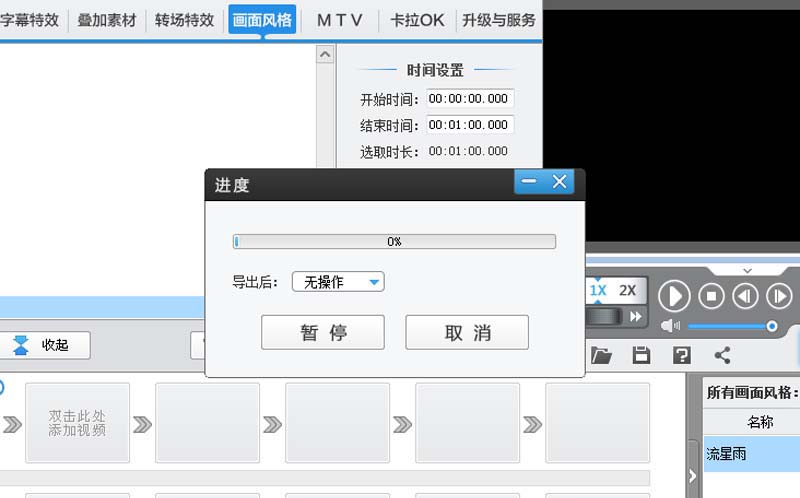The height and width of the screenshot is (498, 800).
Task: Open help with the question mark icon
Action: (682, 355)
